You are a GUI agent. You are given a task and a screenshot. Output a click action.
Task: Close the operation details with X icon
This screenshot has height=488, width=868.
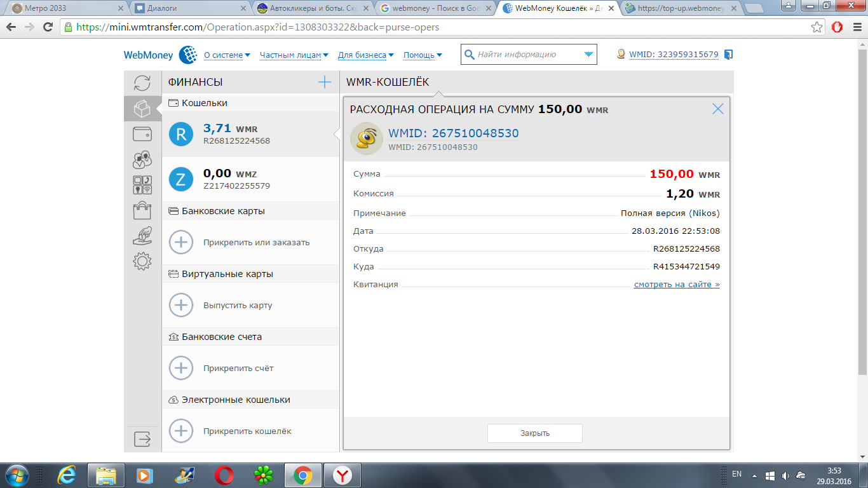point(718,109)
